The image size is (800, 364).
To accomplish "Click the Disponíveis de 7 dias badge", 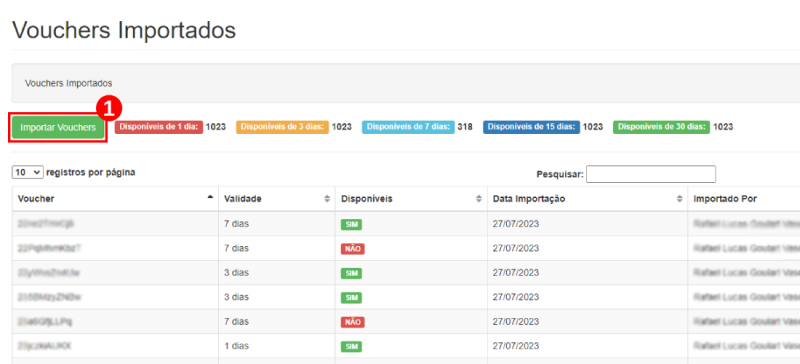I will pyautogui.click(x=408, y=127).
